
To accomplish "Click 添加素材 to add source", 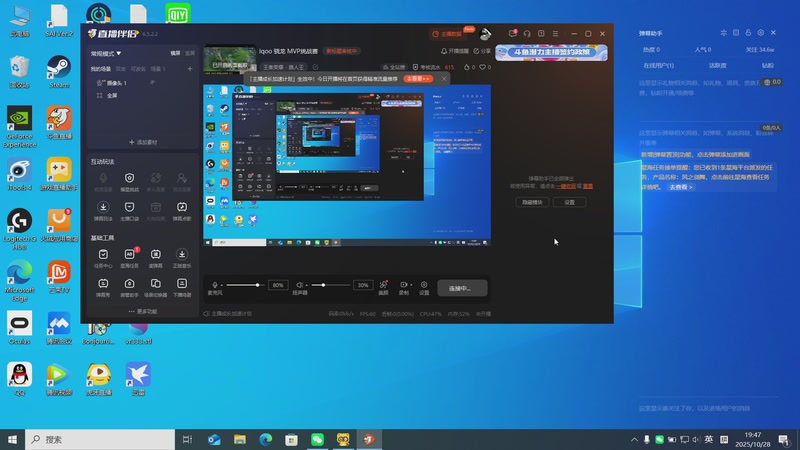I will (143, 142).
